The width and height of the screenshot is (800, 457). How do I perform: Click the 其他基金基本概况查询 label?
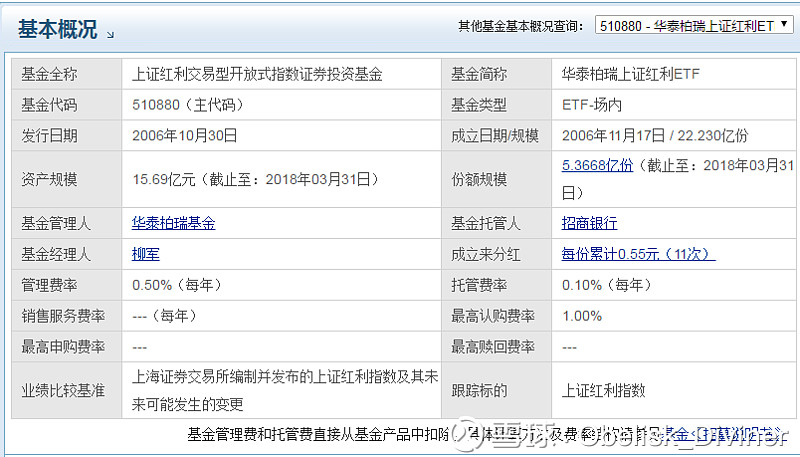[x=520, y=26]
